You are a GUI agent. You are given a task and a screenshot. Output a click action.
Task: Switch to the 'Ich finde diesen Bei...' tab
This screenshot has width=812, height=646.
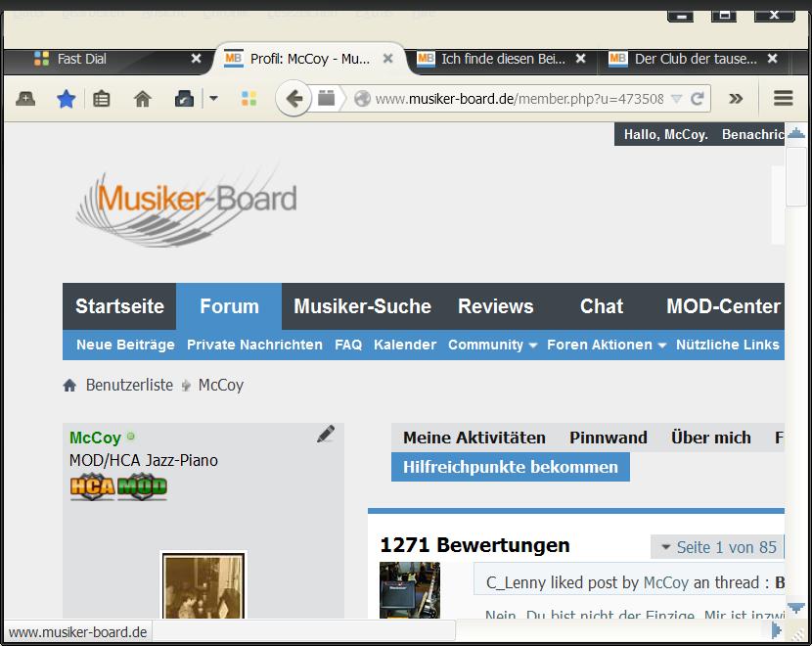tap(503, 59)
